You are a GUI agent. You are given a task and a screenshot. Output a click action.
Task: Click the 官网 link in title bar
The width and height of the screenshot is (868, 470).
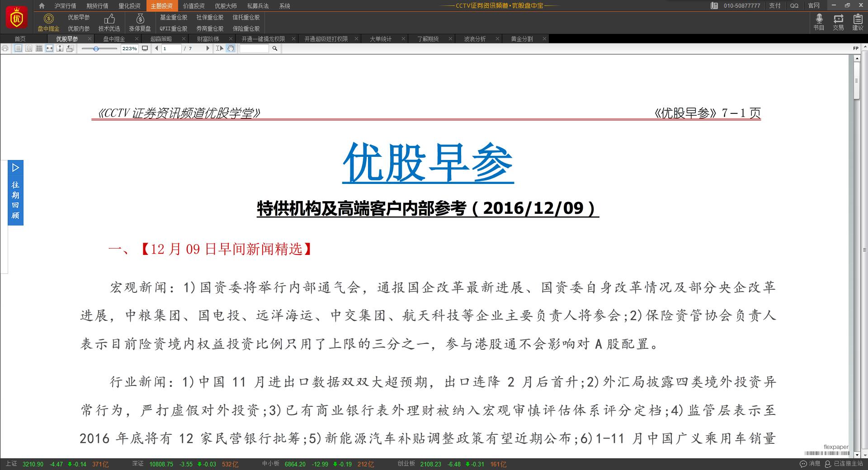pyautogui.click(x=814, y=6)
